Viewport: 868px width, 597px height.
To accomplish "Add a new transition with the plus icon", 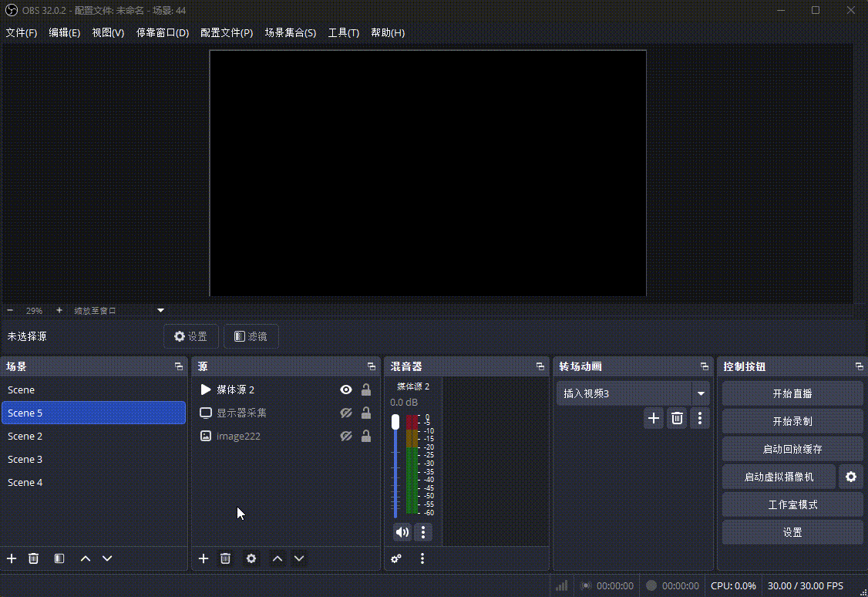I will pos(654,417).
